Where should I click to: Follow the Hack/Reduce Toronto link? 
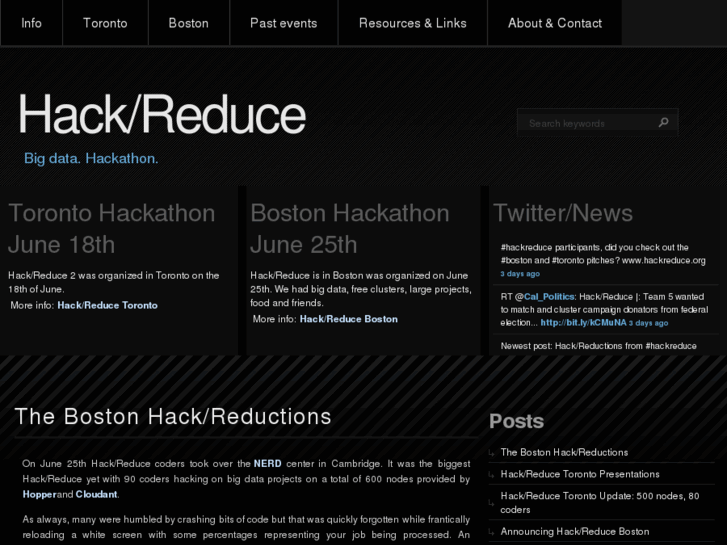[x=108, y=305]
